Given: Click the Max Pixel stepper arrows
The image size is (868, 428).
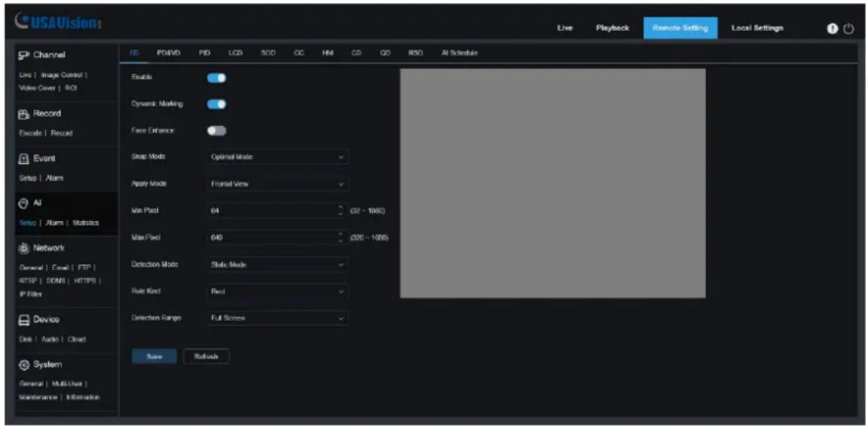Looking at the screenshot, I should click(342, 238).
